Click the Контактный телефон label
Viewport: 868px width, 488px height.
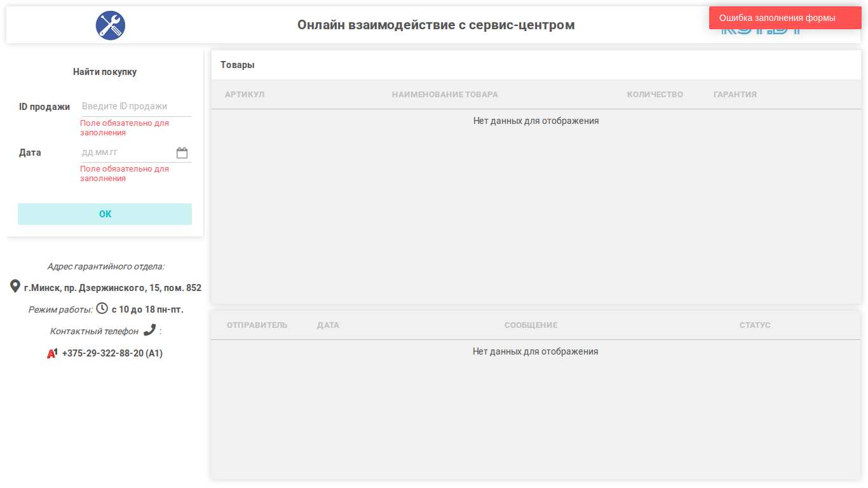[94, 332]
